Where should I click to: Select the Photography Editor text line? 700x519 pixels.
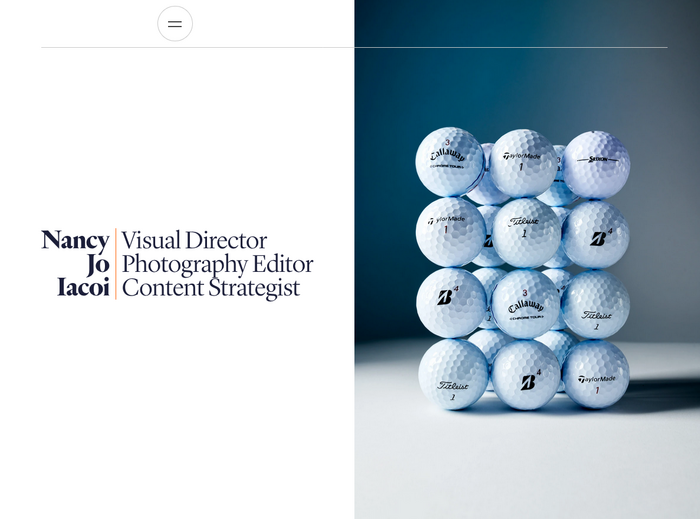(x=217, y=265)
